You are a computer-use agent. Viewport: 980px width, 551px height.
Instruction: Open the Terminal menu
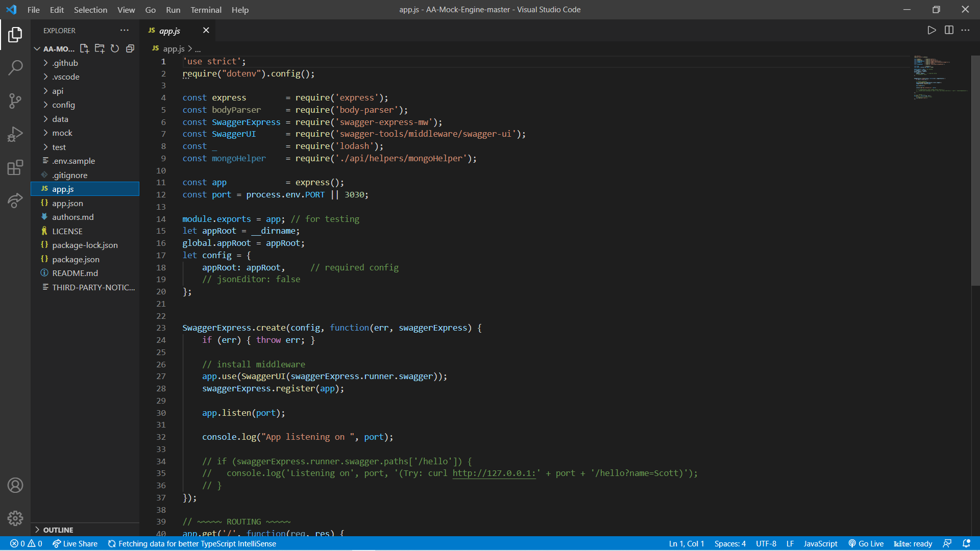(206, 10)
